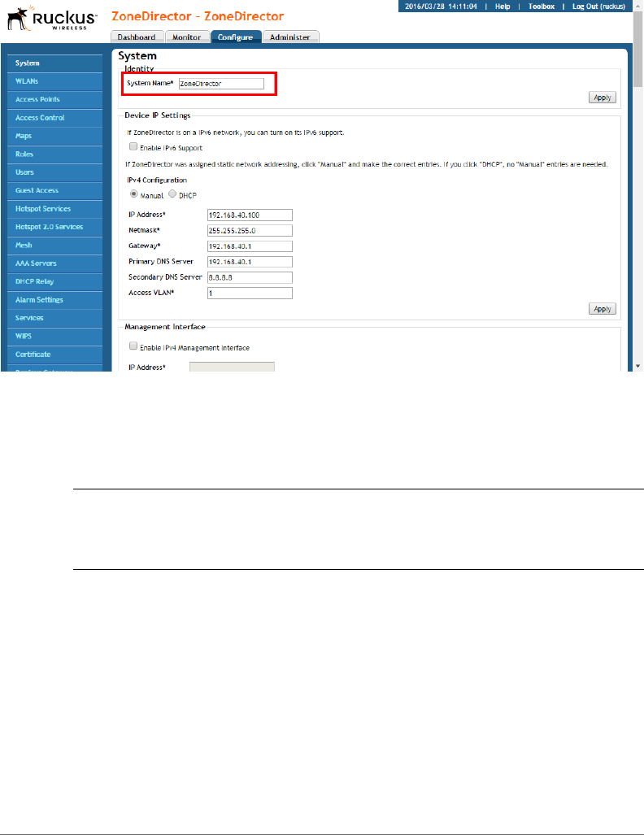Edit the Primary DNS Server field
Viewport: 644px width, 835px height.
pyautogui.click(x=250, y=262)
